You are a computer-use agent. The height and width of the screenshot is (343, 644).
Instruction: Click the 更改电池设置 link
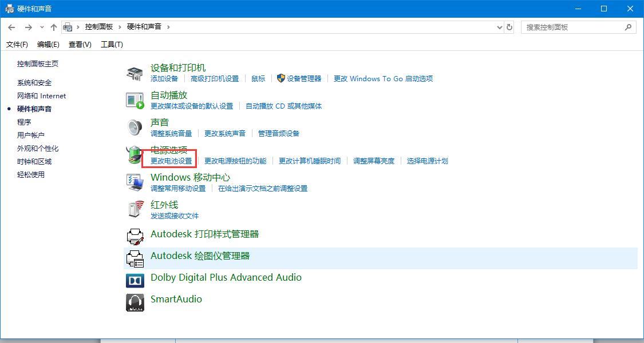(x=171, y=161)
